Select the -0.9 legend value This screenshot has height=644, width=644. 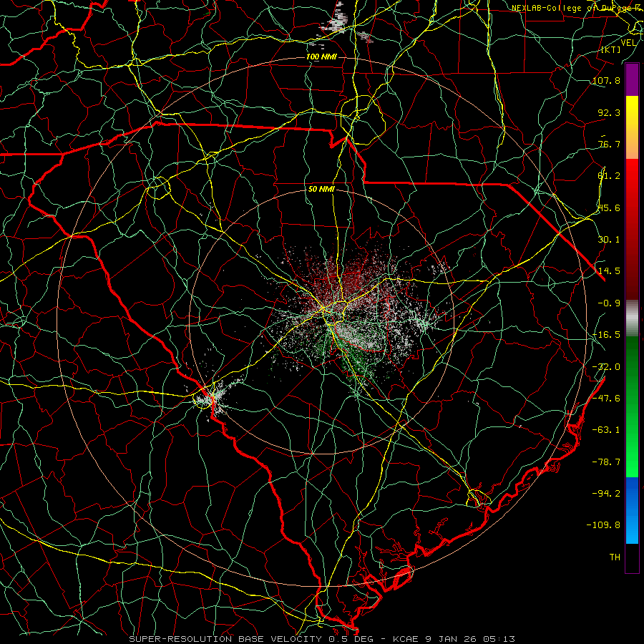click(x=609, y=303)
